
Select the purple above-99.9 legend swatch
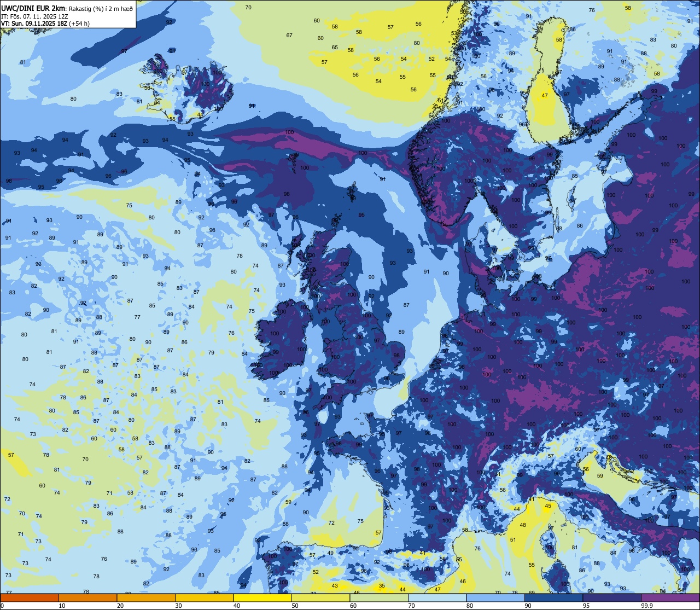(x=670, y=597)
